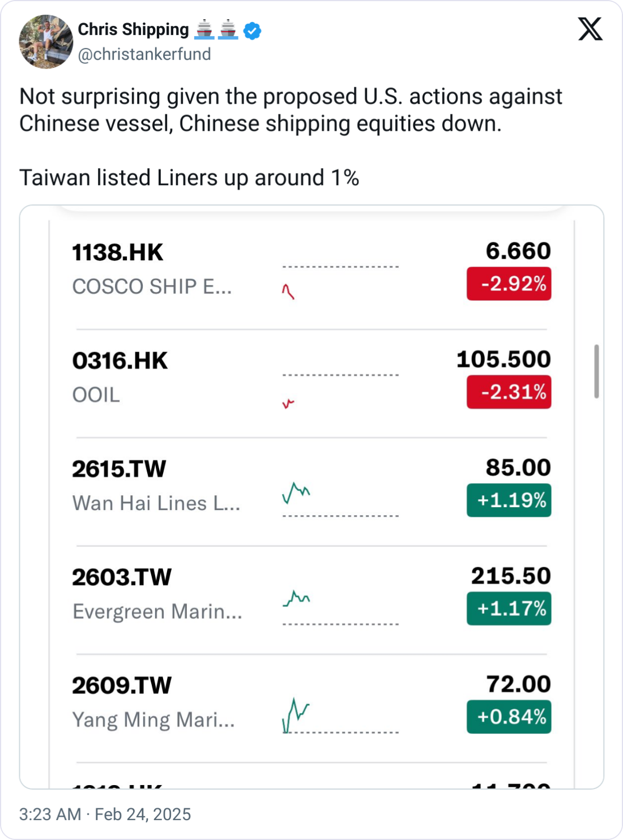Click the -2.31% red change badge

point(509,392)
